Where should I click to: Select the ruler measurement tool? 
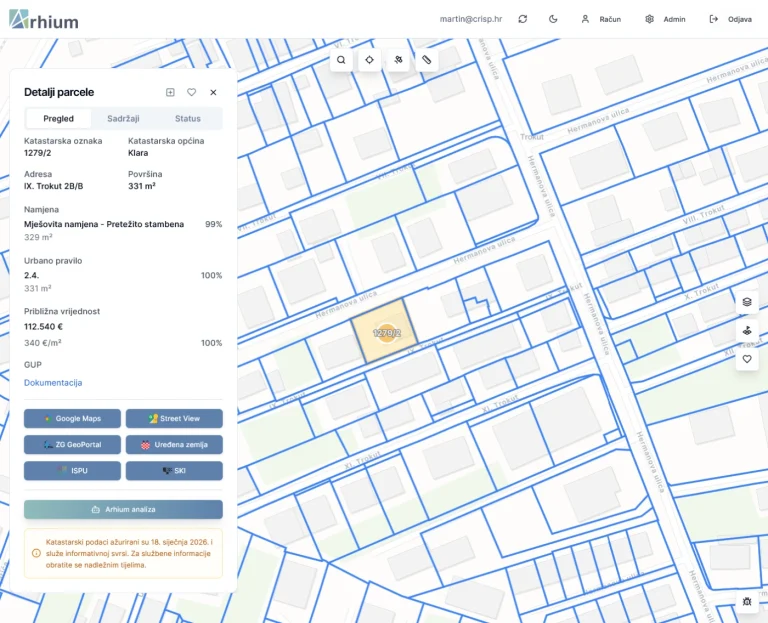pos(426,60)
